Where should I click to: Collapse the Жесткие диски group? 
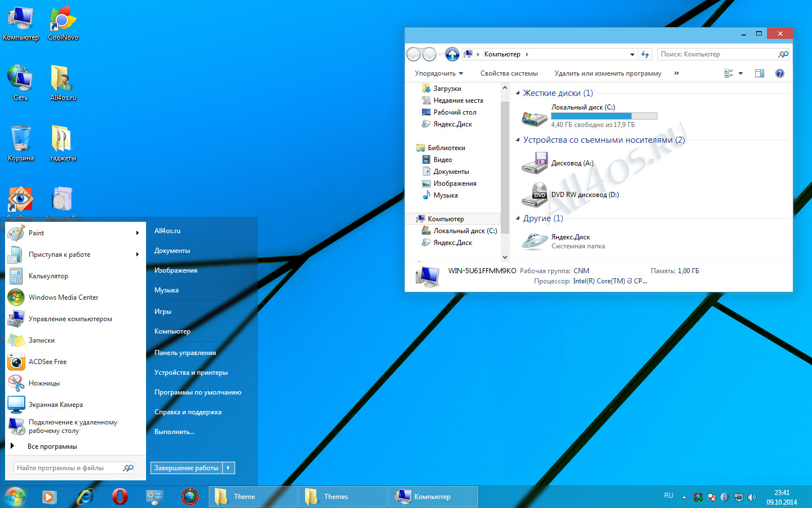(518, 93)
